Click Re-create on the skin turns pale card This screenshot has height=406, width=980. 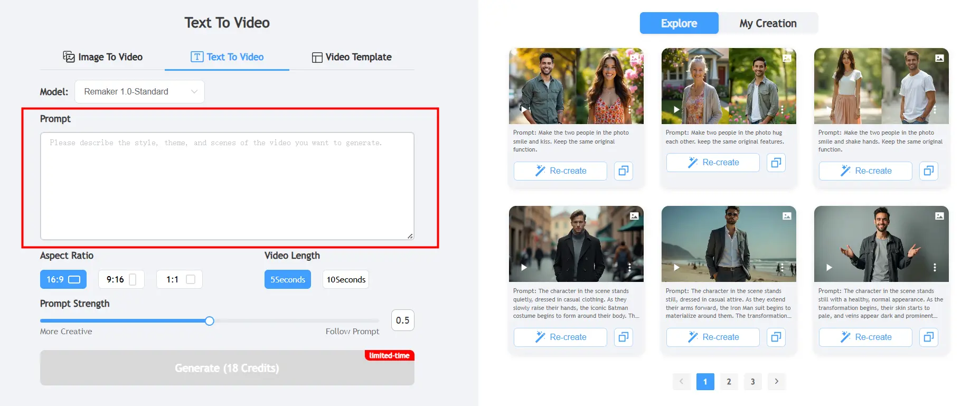point(865,337)
